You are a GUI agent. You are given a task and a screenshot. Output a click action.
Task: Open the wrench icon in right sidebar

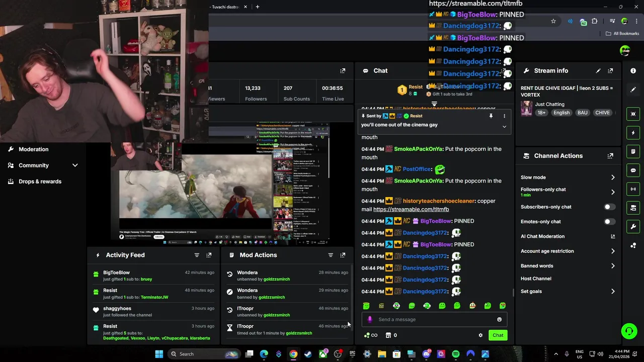(x=633, y=226)
